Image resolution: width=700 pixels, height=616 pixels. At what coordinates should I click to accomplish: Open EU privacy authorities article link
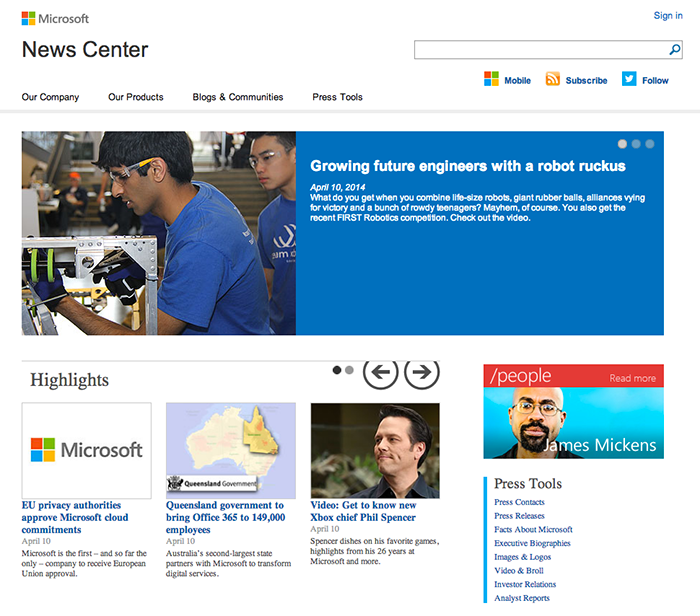75,517
